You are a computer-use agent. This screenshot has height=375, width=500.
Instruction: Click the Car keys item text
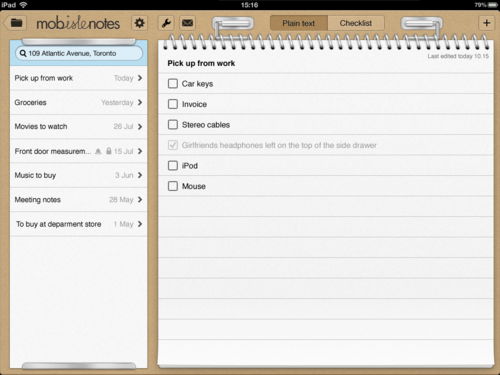(x=197, y=84)
